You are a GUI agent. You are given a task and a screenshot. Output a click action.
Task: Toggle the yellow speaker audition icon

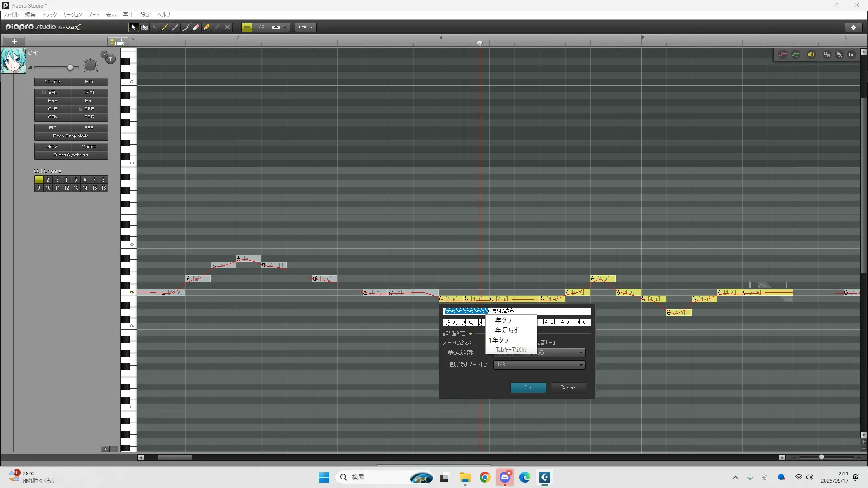811,55
